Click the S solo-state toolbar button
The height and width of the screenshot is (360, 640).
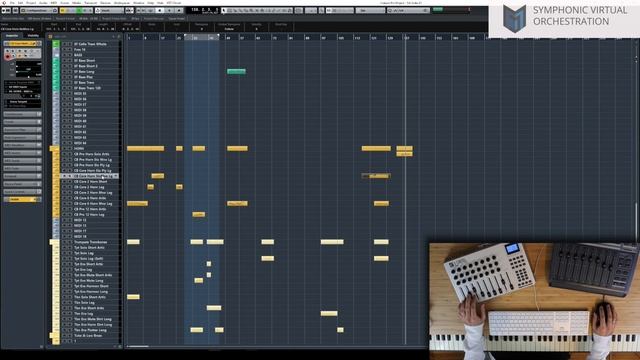tap(68, 10)
